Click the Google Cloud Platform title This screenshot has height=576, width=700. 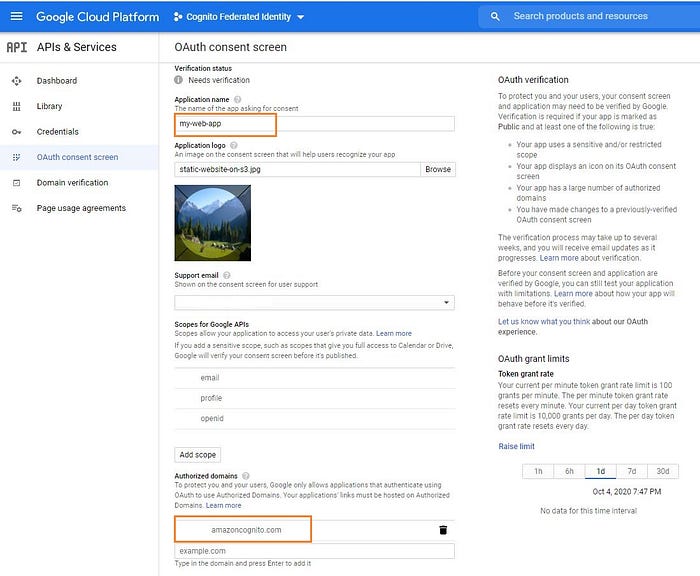97,17
